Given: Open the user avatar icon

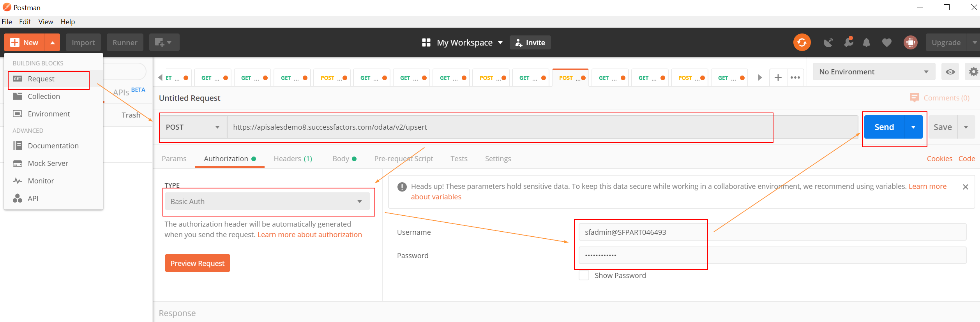Looking at the screenshot, I should (911, 42).
